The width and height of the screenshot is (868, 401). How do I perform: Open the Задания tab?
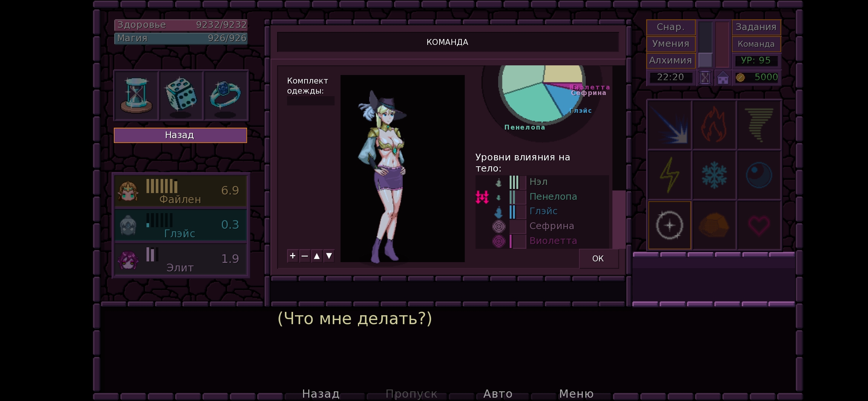pyautogui.click(x=756, y=27)
